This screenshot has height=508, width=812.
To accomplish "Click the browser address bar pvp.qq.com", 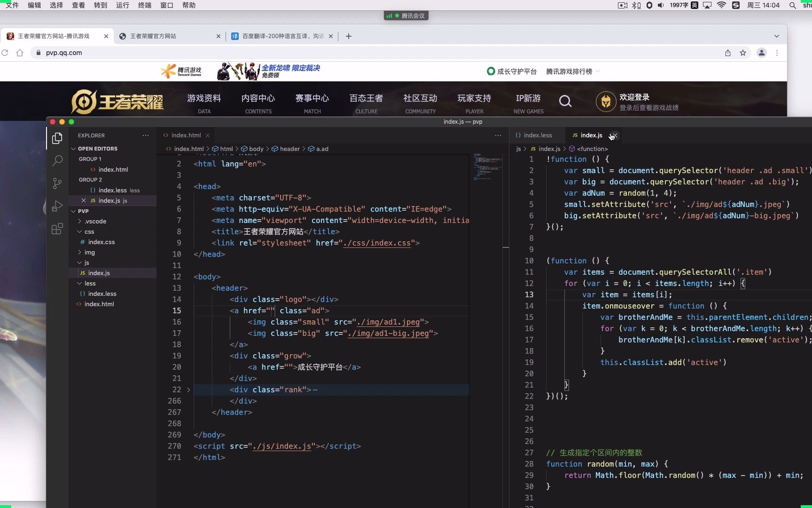I will 64,53.
